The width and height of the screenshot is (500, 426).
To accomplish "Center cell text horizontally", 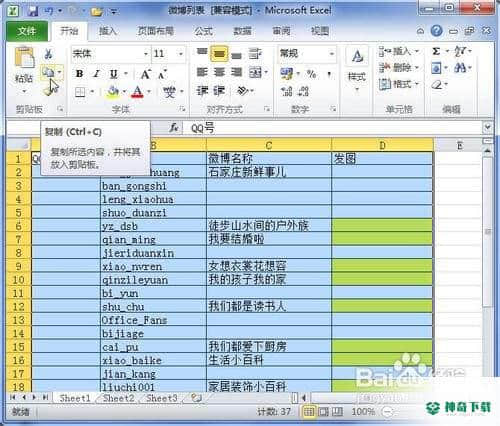I will [x=219, y=72].
